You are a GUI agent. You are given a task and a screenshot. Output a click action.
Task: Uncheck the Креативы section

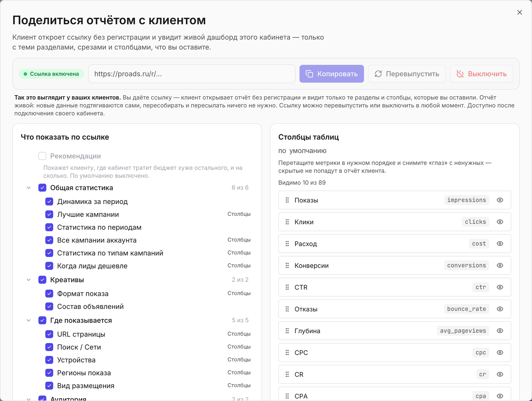pyautogui.click(x=42, y=280)
